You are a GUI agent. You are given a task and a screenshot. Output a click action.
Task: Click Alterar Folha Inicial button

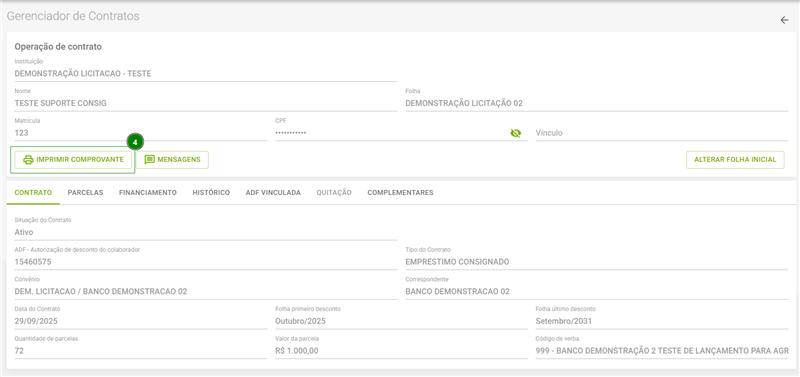(x=735, y=160)
